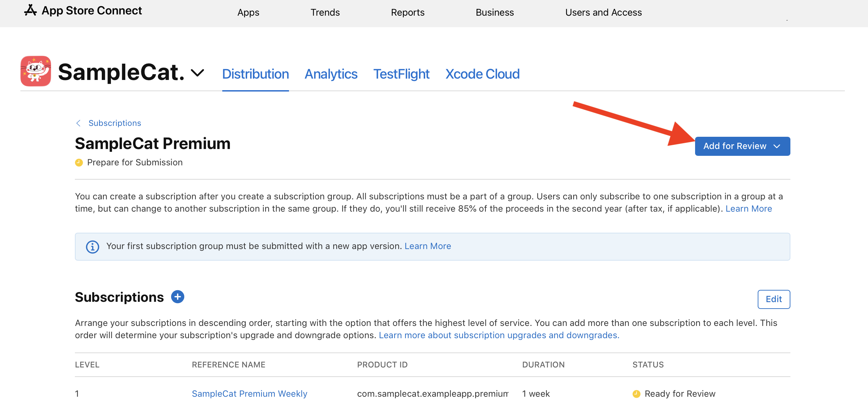The image size is (868, 411).
Task: Click the SampleCat. app name title
Action: tap(121, 72)
